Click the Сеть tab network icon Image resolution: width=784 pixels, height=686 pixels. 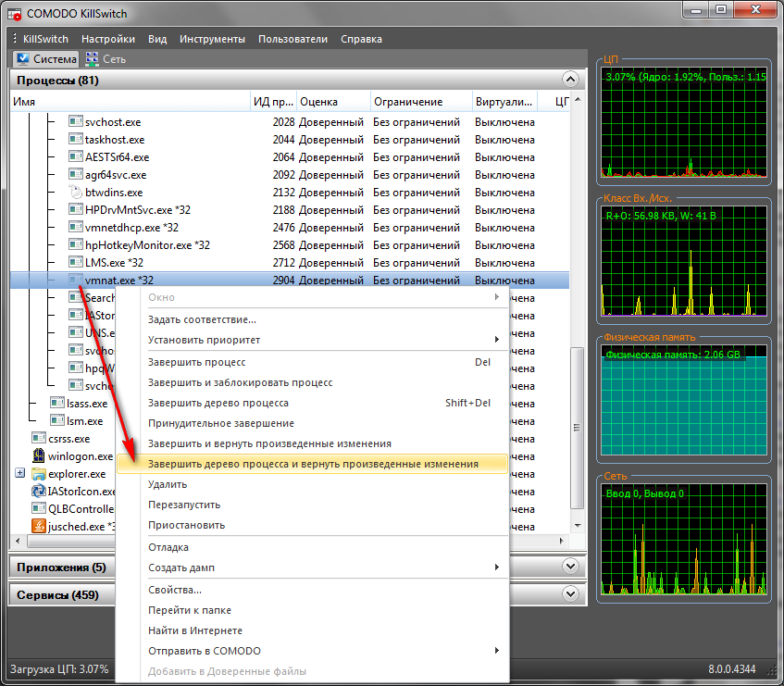92,58
